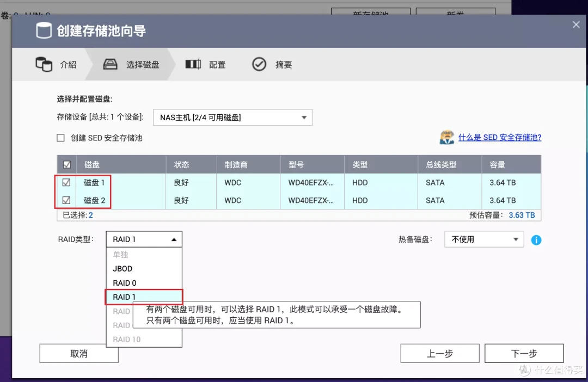This screenshot has height=382, width=588.
Task: Uncheck 磁盘 1 in the disk table
Action: click(x=66, y=182)
